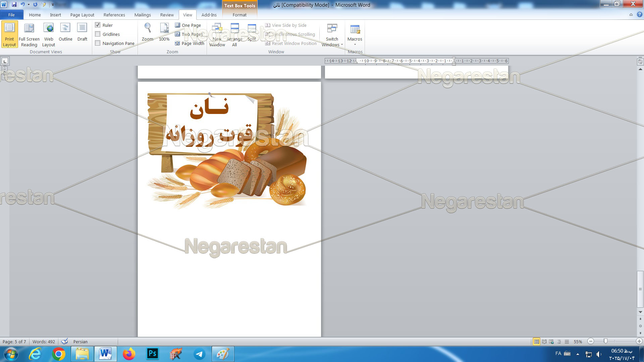Zoom out with the minus button
The height and width of the screenshot is (362, 644).
tap(591, 341)
